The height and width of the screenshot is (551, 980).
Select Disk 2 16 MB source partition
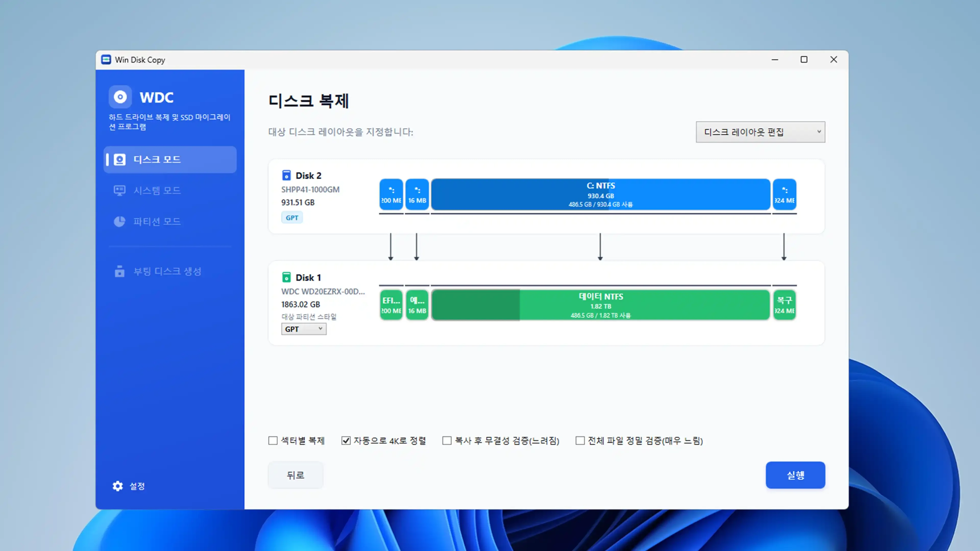pos(417,194)
